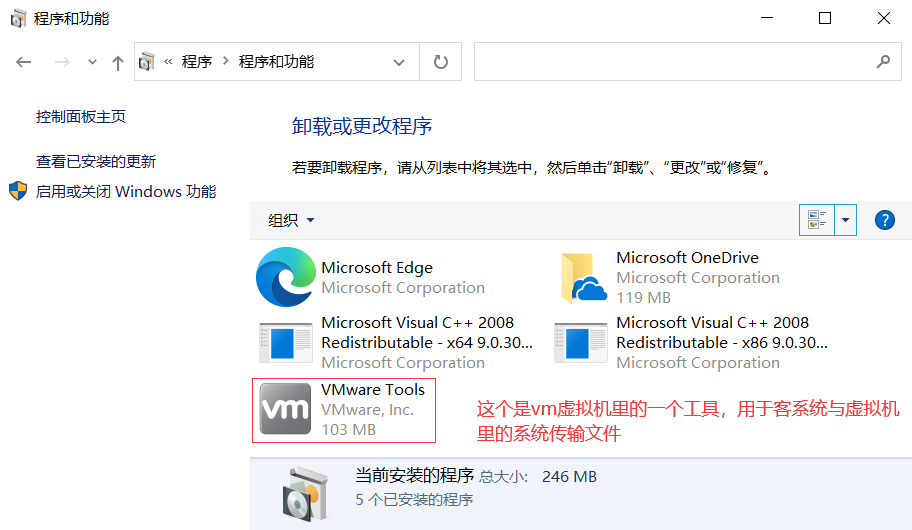Refresh the program list

(x=441, y=62)
